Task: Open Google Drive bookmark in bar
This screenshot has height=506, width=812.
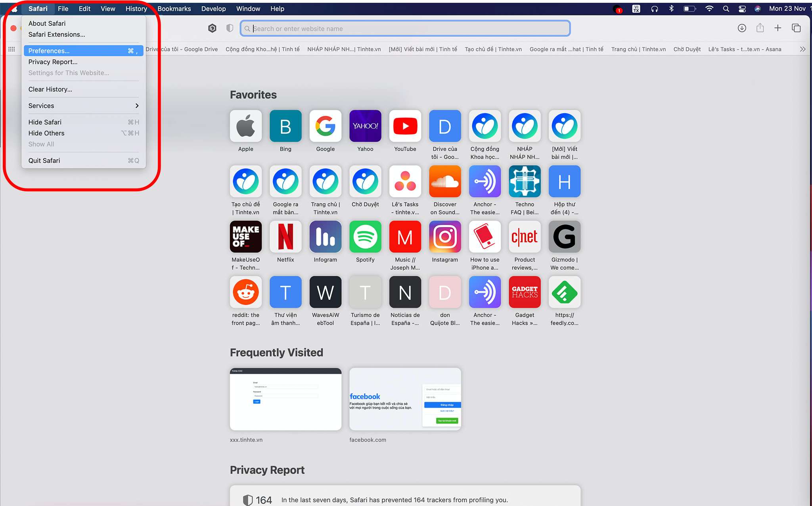Action: 182,49
